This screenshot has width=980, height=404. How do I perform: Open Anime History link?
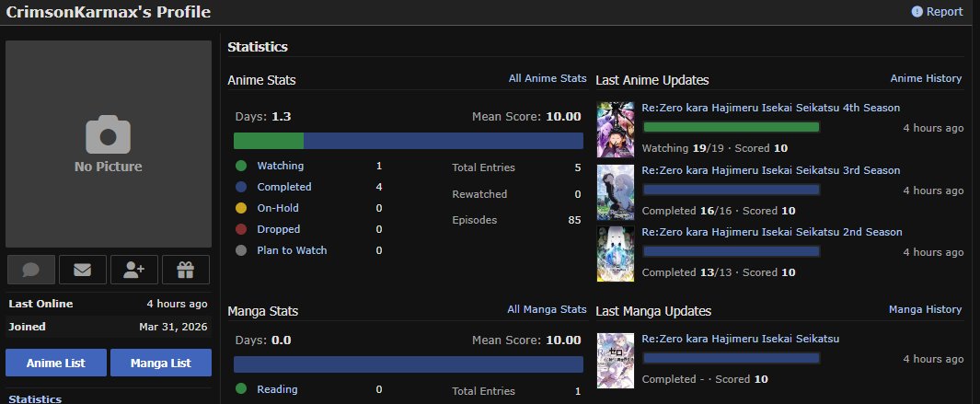(926, 78)
